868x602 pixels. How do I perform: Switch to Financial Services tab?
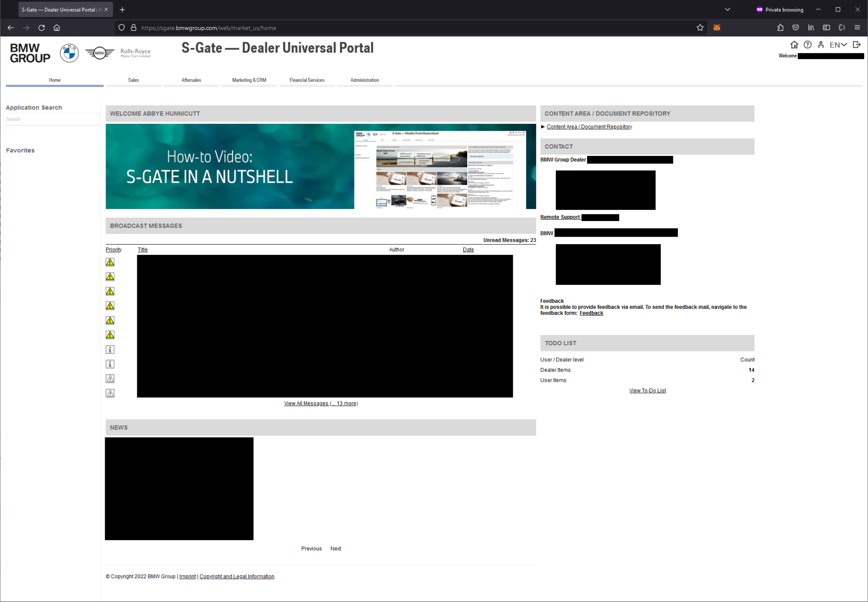pos(307,80)
